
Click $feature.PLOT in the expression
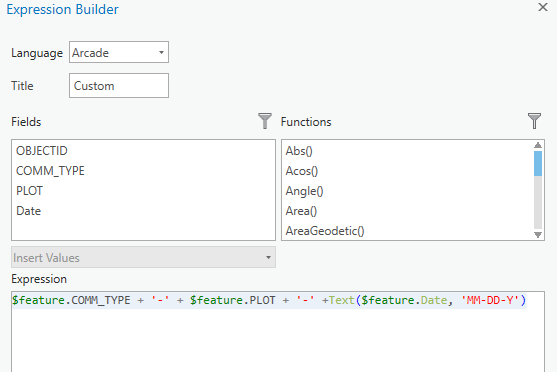tap(232, 300)
